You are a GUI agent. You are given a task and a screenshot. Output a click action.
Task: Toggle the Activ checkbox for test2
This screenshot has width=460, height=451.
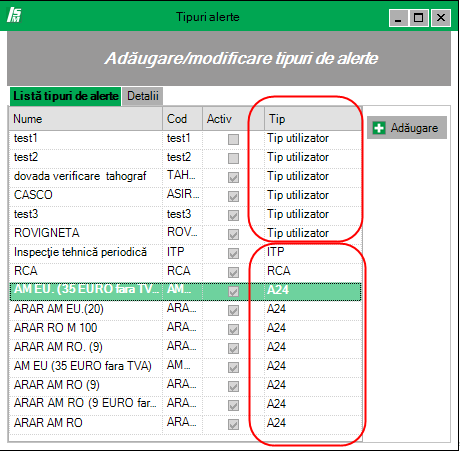233,158
